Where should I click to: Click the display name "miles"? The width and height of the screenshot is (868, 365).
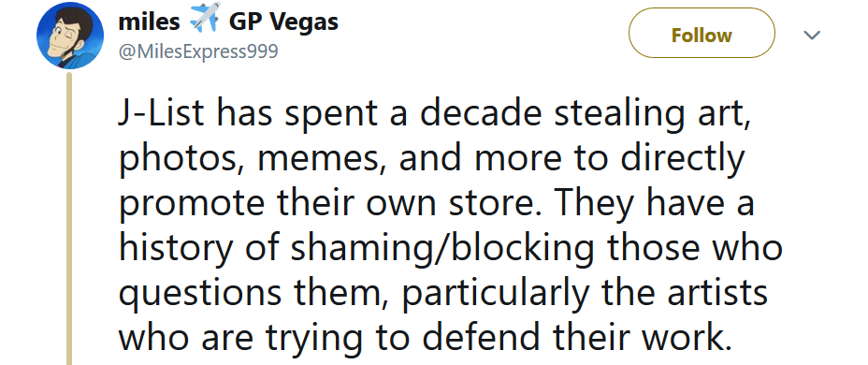[150, 22]
